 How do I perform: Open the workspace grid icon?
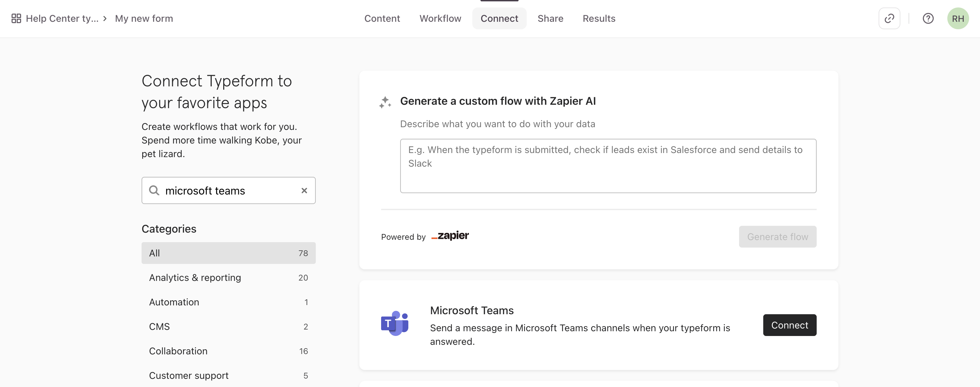[x=16, y=18]
